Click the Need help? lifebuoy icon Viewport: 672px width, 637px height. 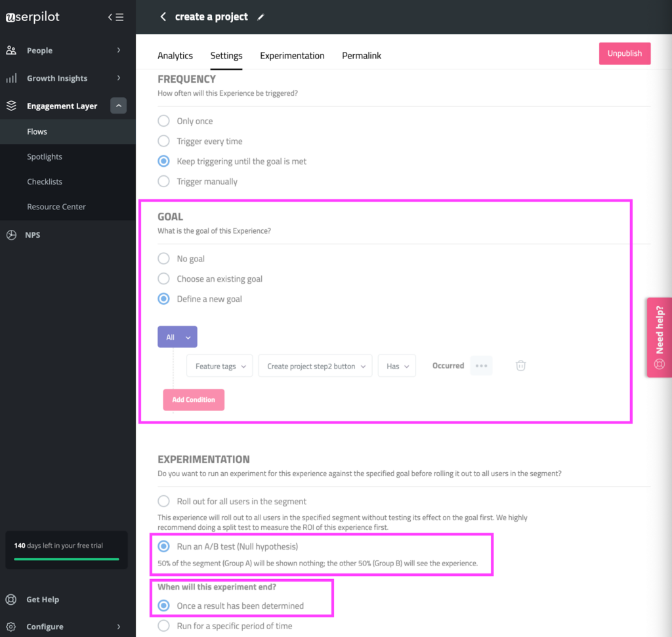660,364
